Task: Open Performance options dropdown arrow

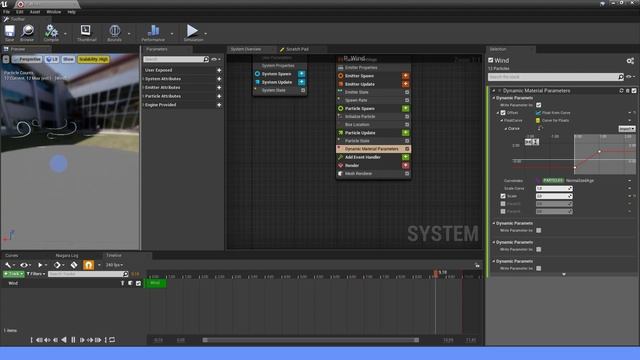Action: 172,33
